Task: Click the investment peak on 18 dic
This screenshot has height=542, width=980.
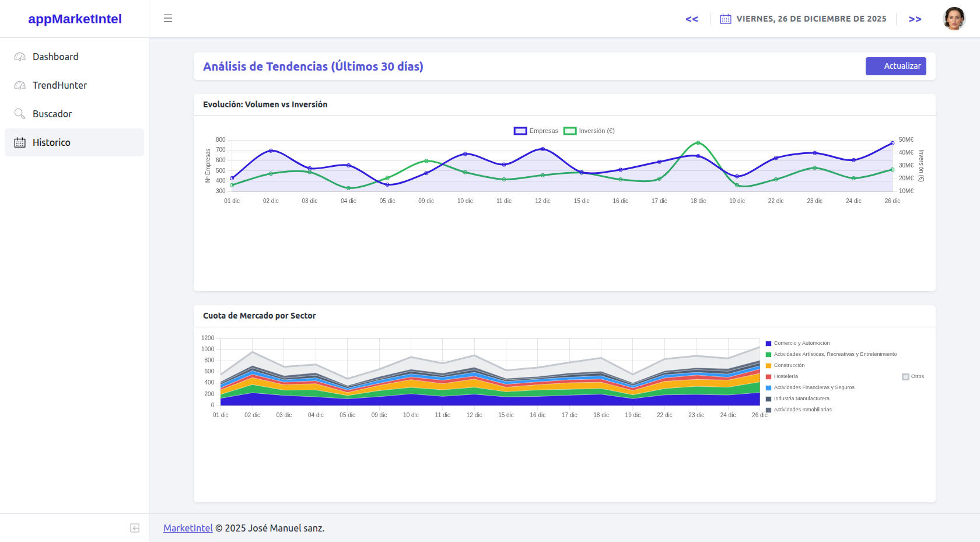Action: [x=698, y=142]
